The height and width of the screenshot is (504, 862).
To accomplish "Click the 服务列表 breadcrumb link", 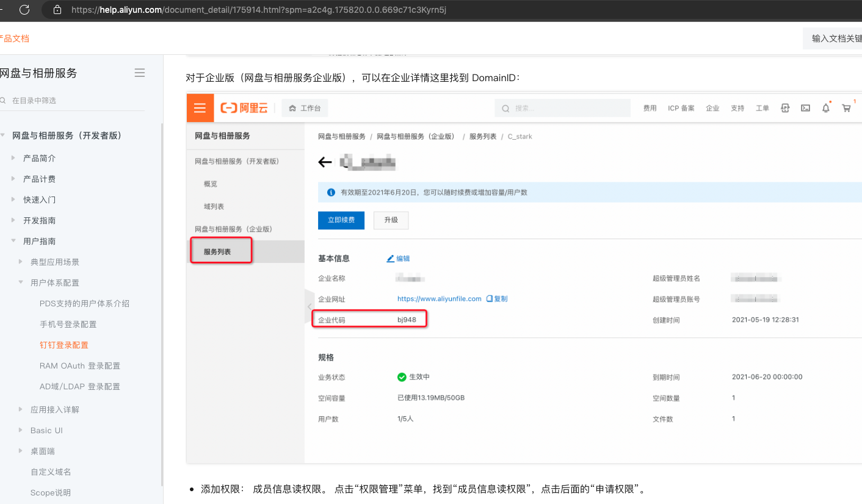I will [483, 137].
